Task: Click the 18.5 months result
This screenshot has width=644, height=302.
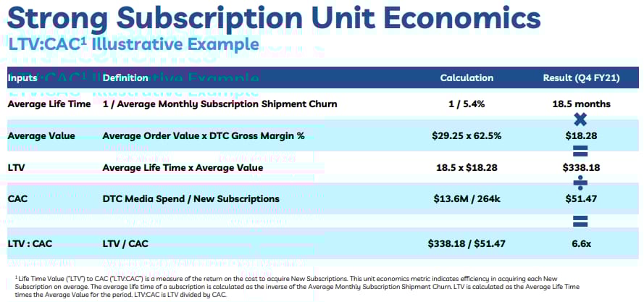Action: [581, 104]
